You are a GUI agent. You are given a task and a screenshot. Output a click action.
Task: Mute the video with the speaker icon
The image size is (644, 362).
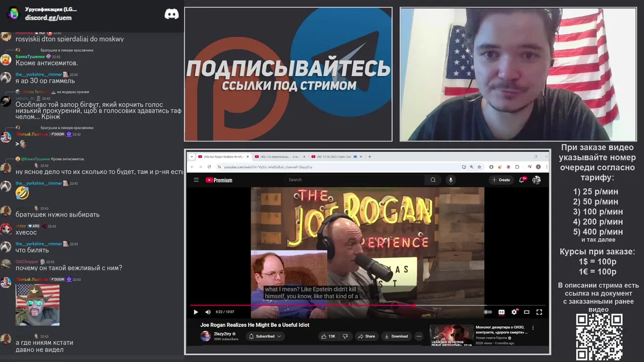208,312
